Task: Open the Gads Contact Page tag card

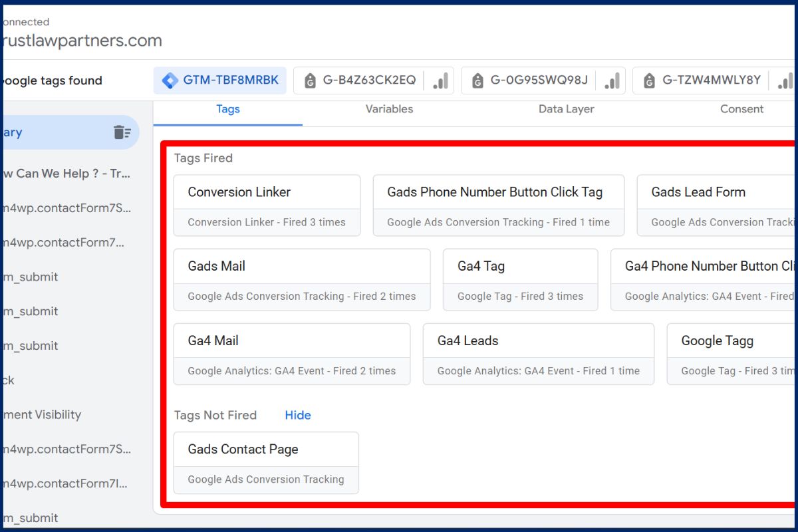Action: click(266, 463)
